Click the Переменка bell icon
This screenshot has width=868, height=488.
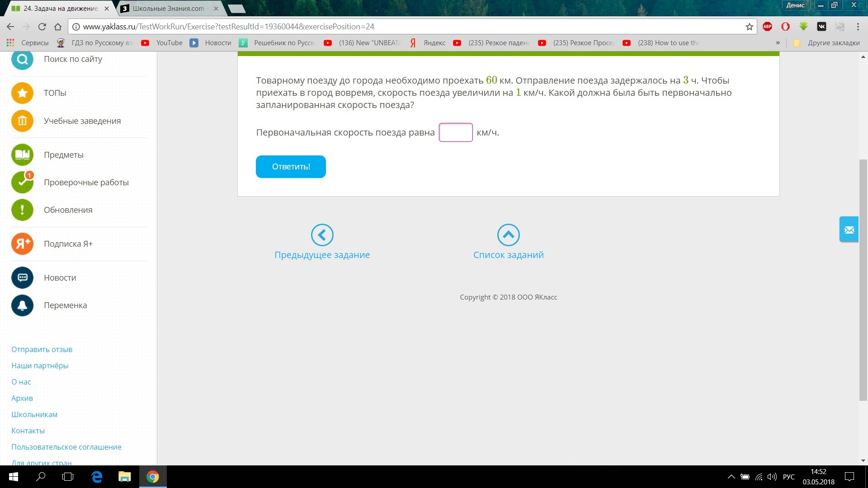point(22,305)
